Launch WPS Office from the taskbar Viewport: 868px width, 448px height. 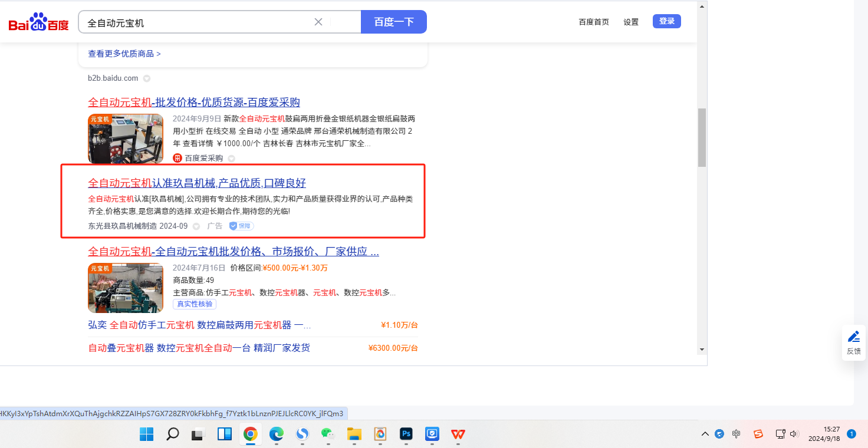pyautogui.click(x=458, y=434)
